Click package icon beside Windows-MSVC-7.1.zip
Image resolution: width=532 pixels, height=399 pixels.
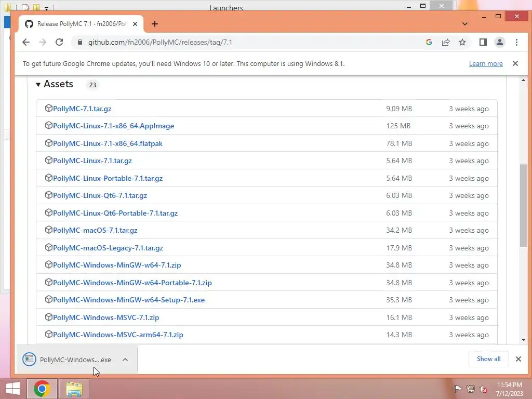coord(48,317)
